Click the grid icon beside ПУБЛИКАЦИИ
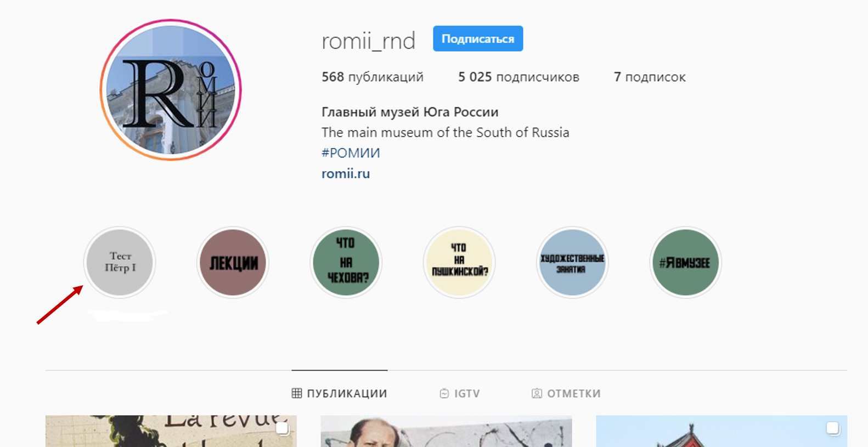The image size is (868, 447). (297, 393)
